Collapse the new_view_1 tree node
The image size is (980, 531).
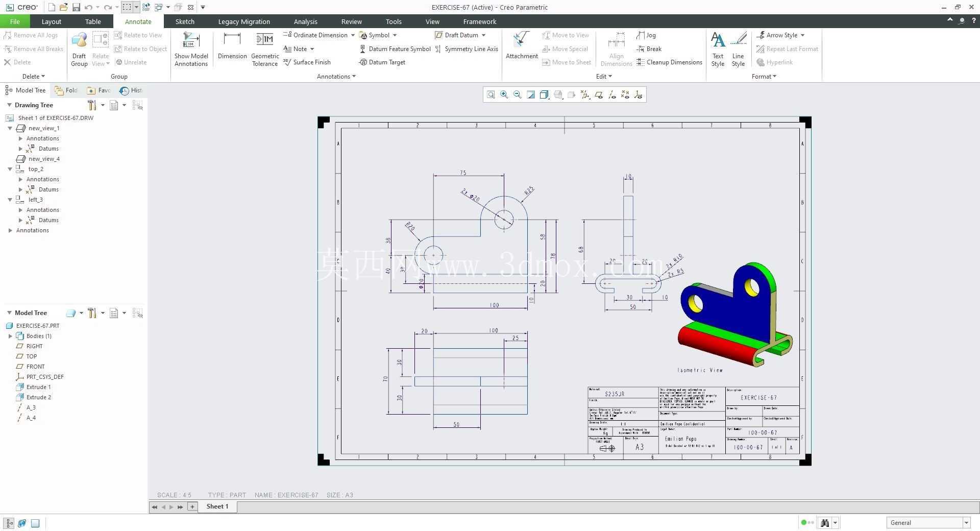tap(10, 128)
